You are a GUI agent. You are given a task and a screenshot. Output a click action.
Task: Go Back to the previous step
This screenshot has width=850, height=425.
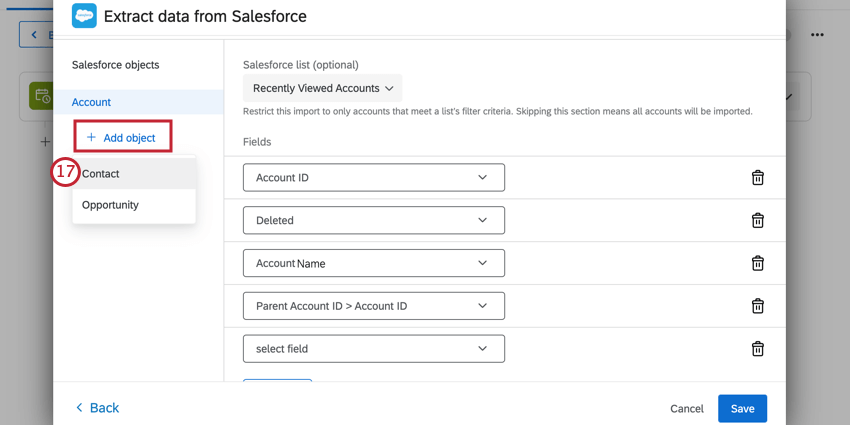point(98,408)
